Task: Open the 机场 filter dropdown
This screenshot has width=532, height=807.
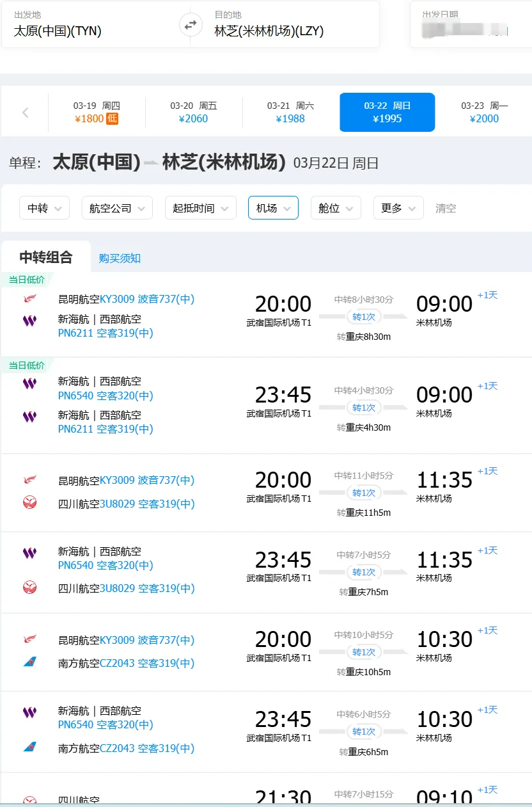Action: (x=273, y=208)
